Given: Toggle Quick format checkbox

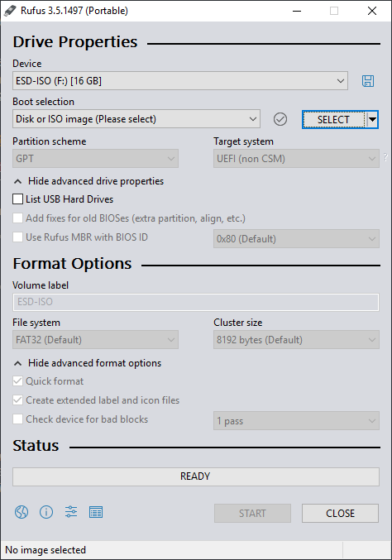Looking at the screenshot, I should click(x=17, y=381).
